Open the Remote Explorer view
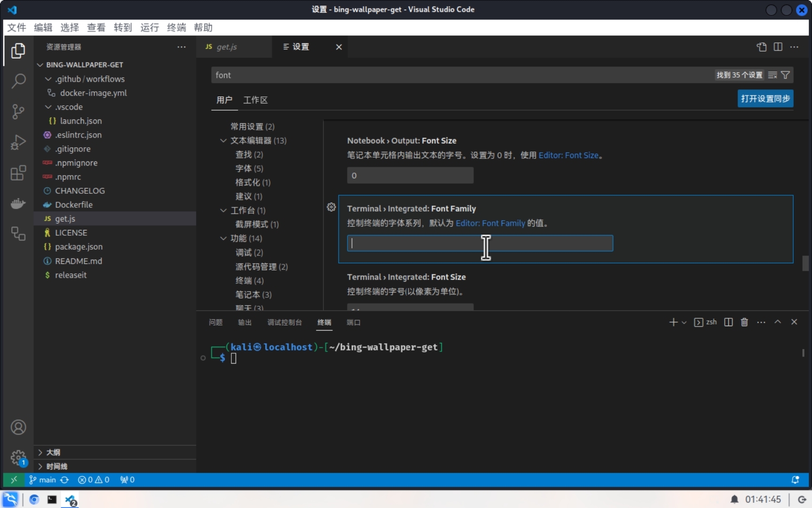 (18, 234)
